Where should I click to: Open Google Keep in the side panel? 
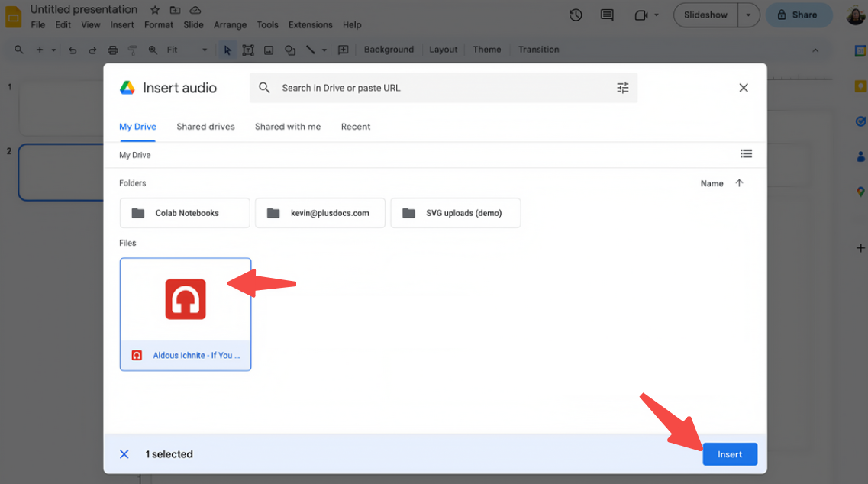click(x=860, y=87)
